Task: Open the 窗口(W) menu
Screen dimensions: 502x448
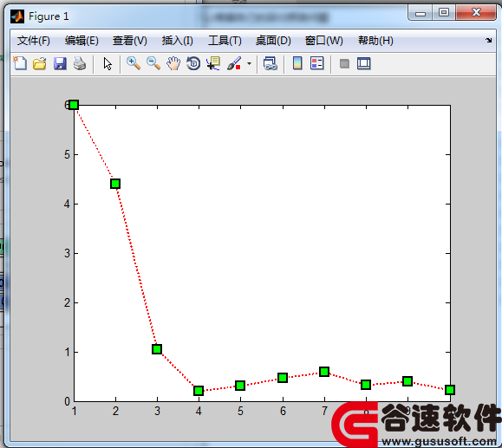Action: 323,41
